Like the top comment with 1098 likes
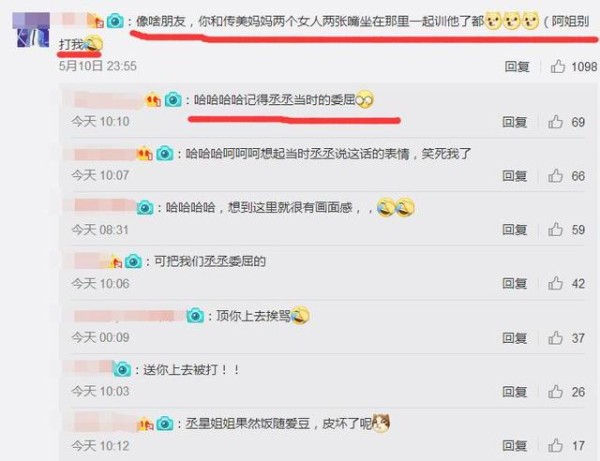Screen dimensions: 600x461 point(558,66)
